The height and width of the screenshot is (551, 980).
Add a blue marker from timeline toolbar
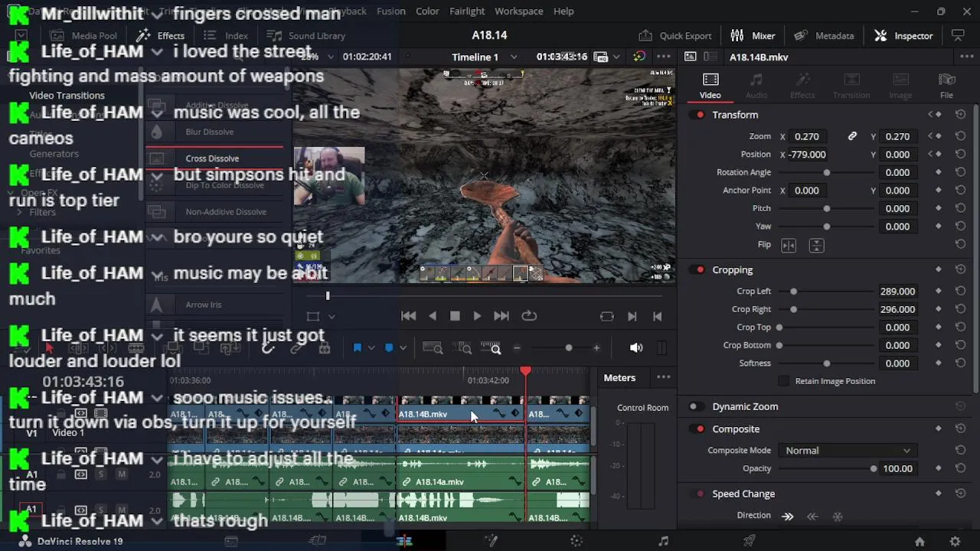coord(389,348)
